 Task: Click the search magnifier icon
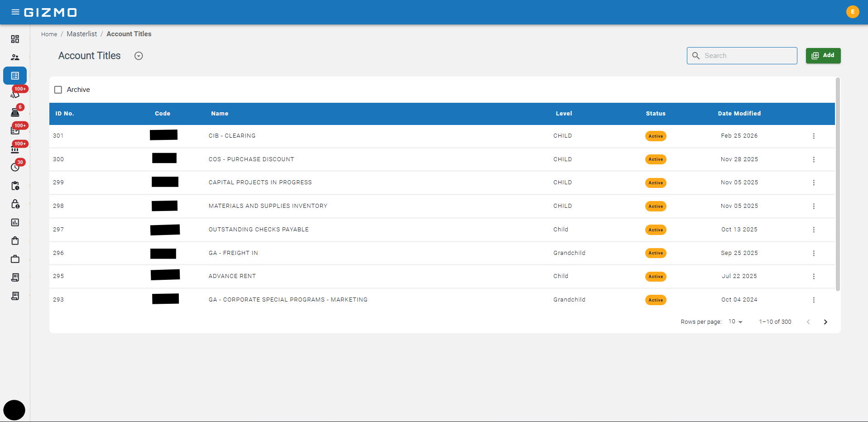696,56
